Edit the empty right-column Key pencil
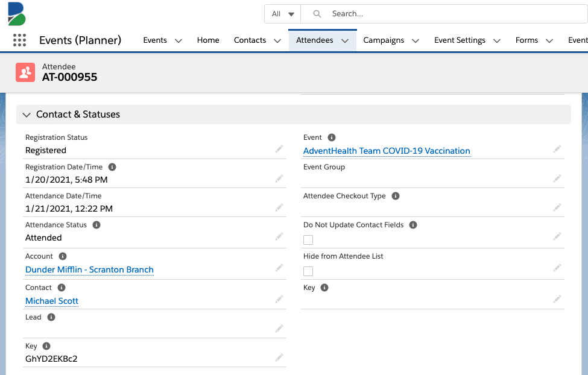The height and width of the screenshot is (375, 588). 557,299
